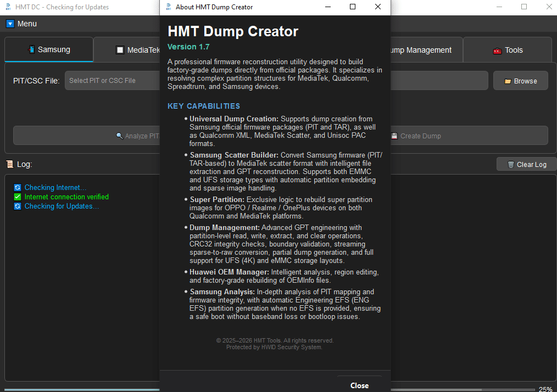Viewport: 557px width, 392px height.
Task: Click the magnifier icon on Analyze PIT button
Action: tap(119, 136)
